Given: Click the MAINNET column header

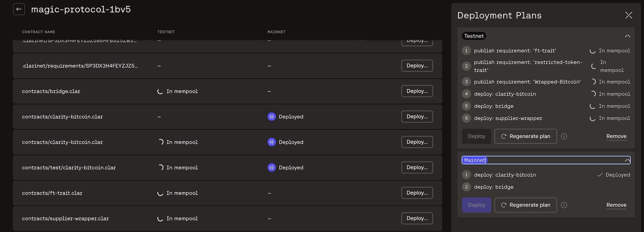Looking at the screenshot, I should coord(276,32).
